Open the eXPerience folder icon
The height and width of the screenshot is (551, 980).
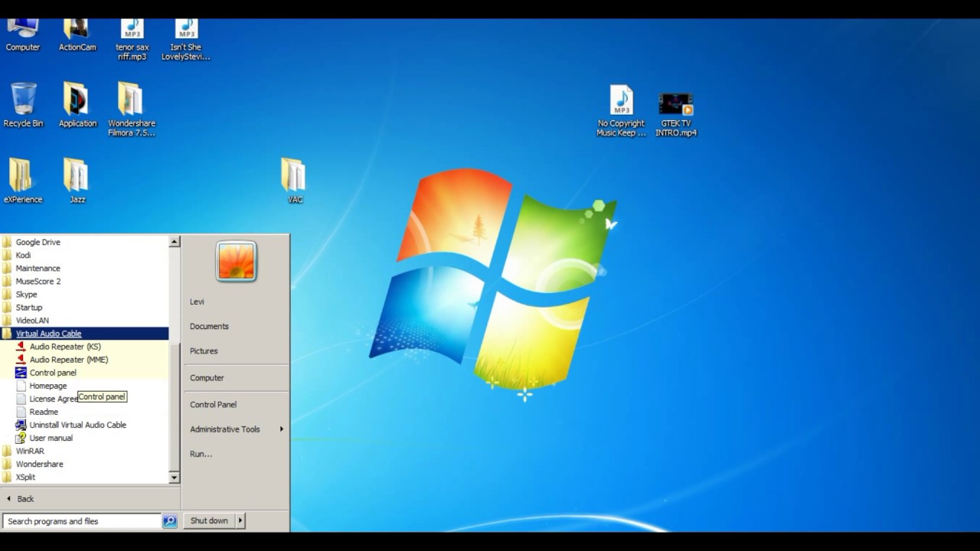pos(23,181)
